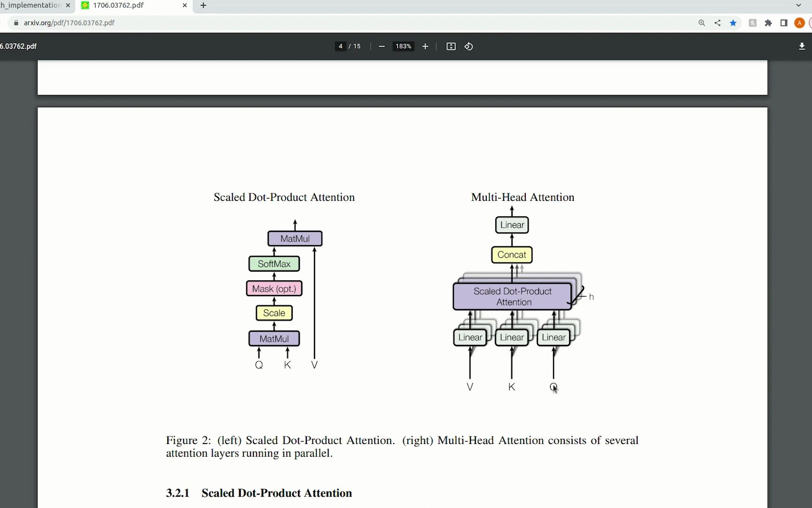The width and height of the screenshot is (812, 508).
Task: Close the 1706.03762.pdf tab
Action: point(185,5)
